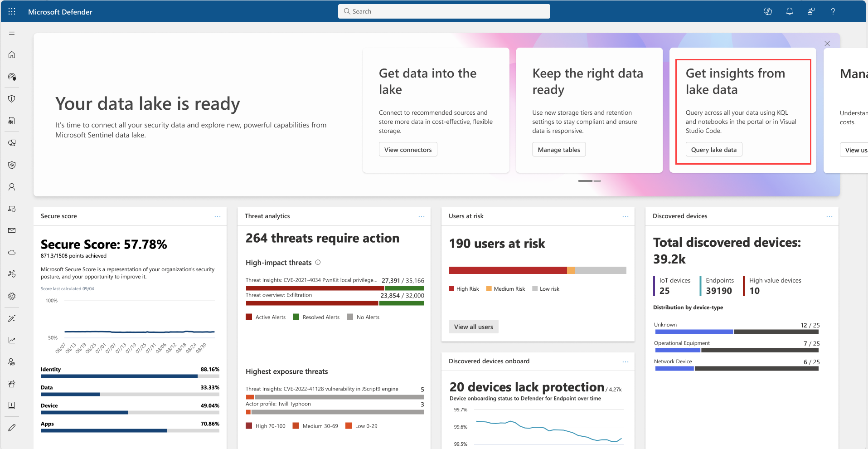This screenshot has width=868, height=449.
Task: Click the High Risk legend red swatch
Action: (x=451, y=288)
